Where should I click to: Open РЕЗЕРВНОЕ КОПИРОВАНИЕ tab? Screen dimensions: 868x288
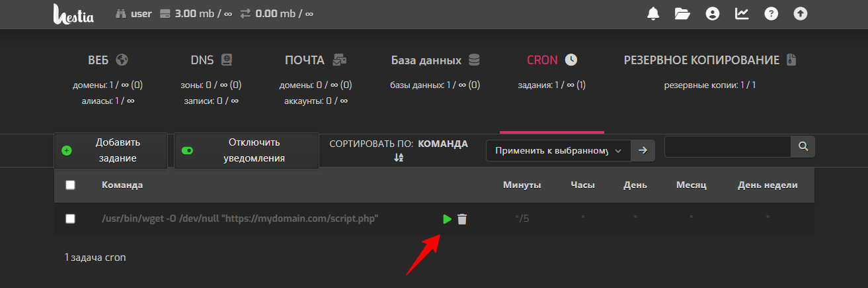(x=710, y=60)
